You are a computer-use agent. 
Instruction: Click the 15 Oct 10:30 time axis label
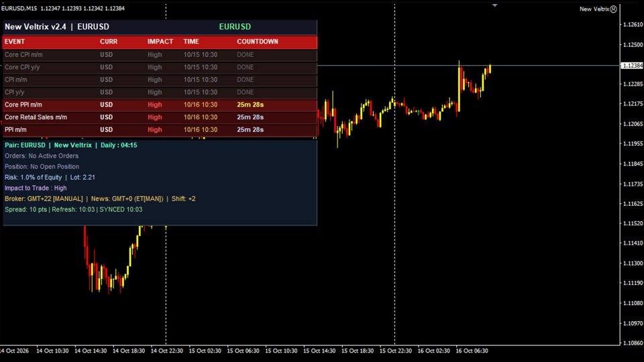281,351
